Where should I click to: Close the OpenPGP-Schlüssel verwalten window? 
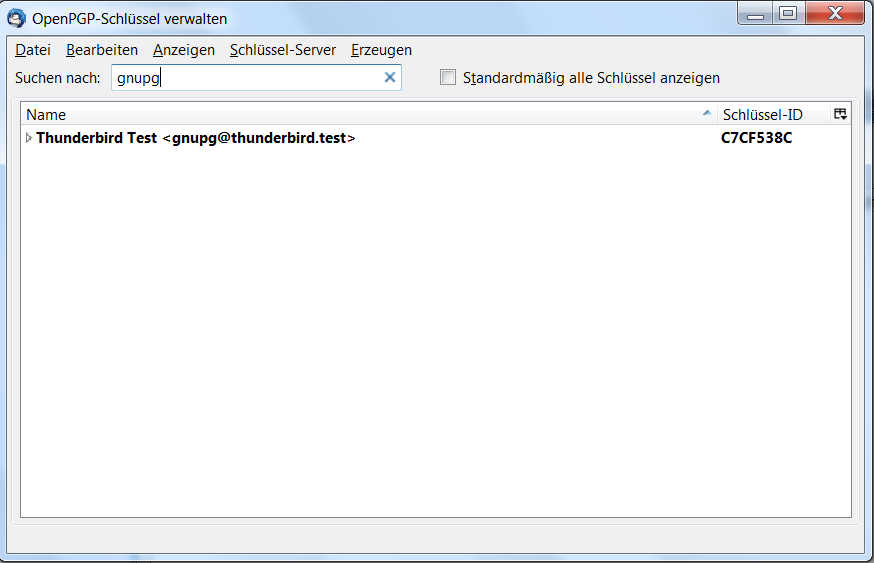coord(834,13)
